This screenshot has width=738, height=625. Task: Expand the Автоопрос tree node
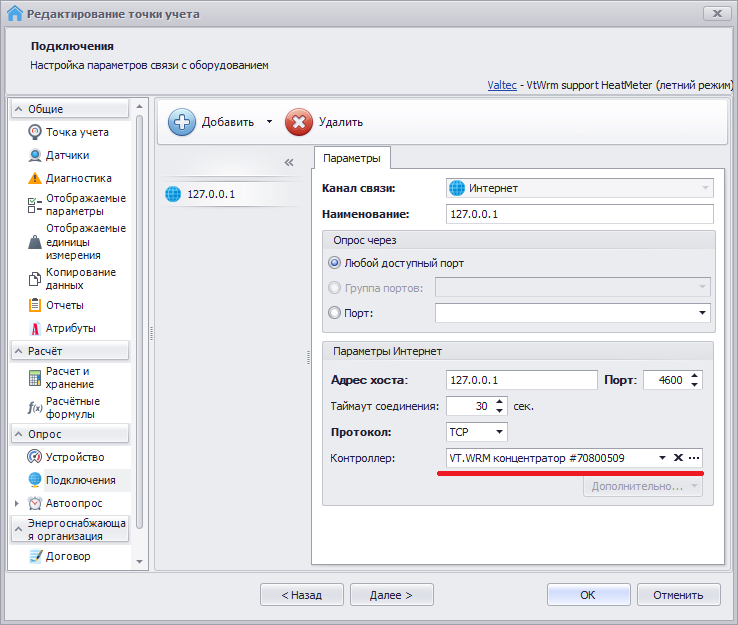click(16, 503)
